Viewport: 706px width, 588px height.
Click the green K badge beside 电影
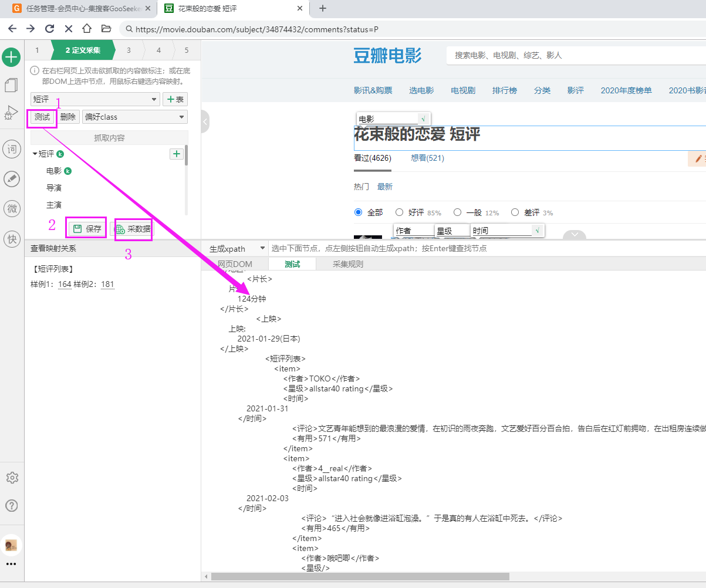coord(67,171)
